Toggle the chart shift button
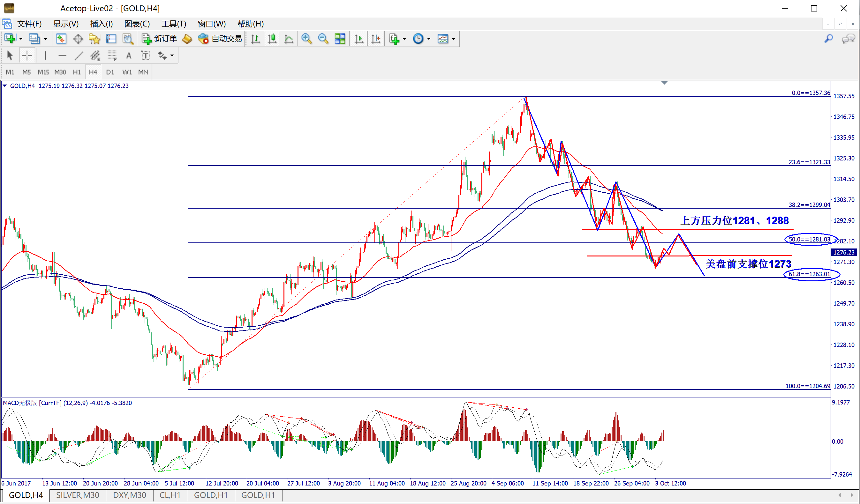860x504 pixels. 376,39
